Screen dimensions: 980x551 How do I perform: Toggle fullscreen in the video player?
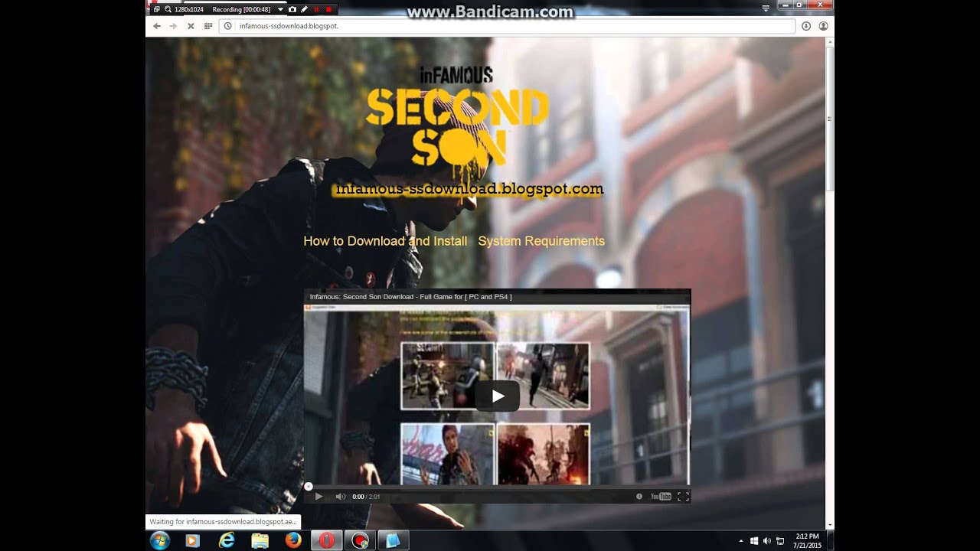pyautogui.click(x=683, y=496)
